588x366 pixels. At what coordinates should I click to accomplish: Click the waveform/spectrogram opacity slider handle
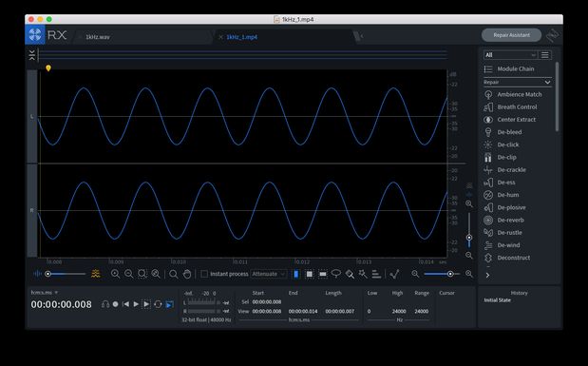pos(48,274)
